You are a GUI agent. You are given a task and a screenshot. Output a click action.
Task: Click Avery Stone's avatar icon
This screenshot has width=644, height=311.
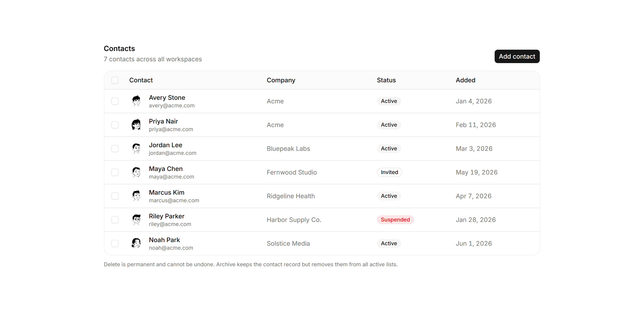click(136, 101)
